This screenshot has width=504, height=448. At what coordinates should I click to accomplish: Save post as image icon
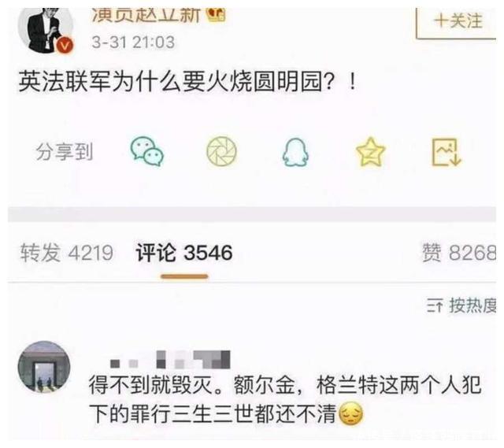pos(447,152)
